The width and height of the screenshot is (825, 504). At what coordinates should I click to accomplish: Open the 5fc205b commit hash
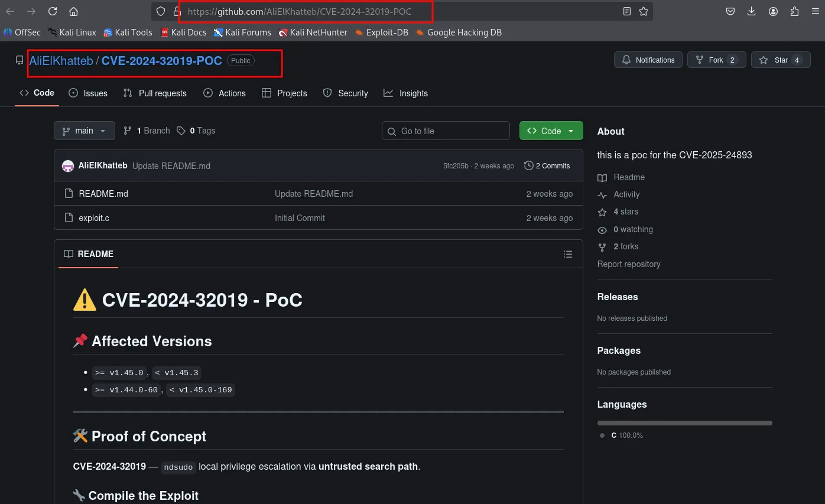456,166
